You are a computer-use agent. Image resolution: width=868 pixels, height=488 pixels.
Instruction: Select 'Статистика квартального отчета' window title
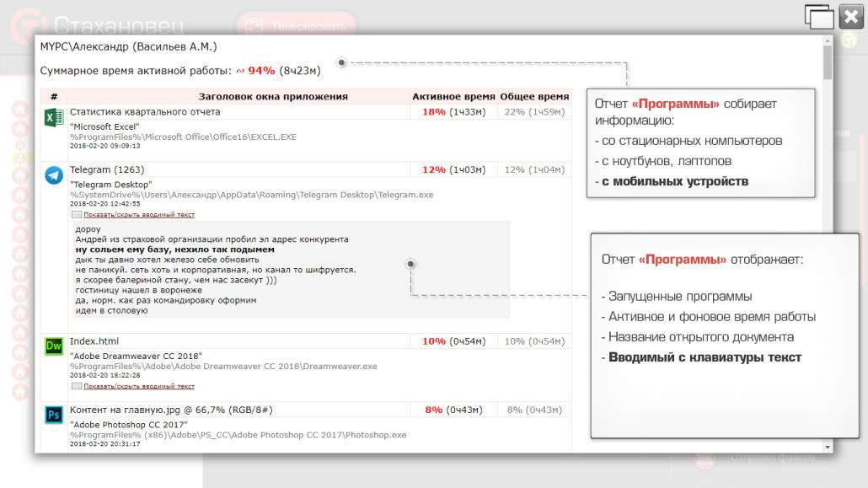coord(145,112)
